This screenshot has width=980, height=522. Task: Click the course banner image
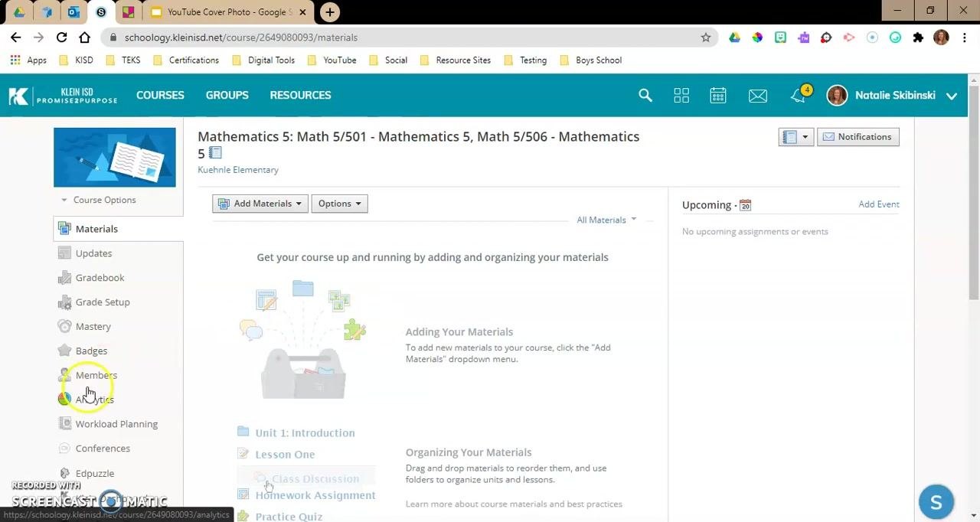115,157
